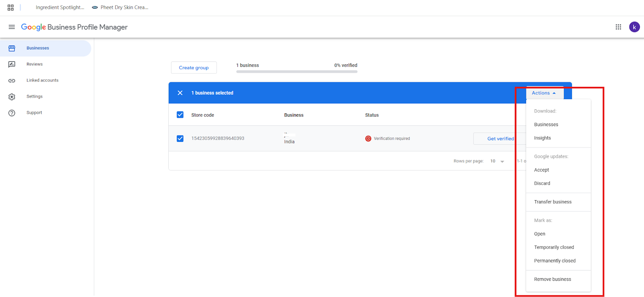Clear selection with the X icon

click(x=180, y=93)
